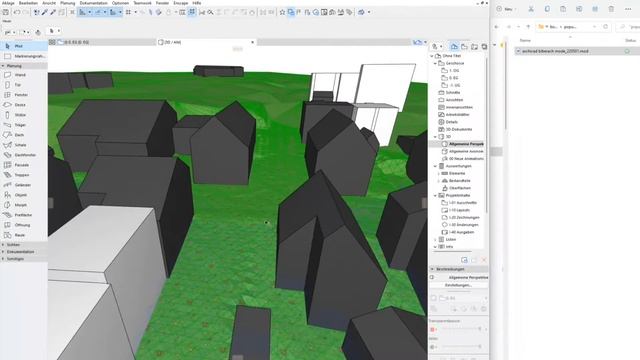Viewport: 640px width, 360px height.
Task: Click the back arrow in Explorer window
Action: tap(497, 27)
